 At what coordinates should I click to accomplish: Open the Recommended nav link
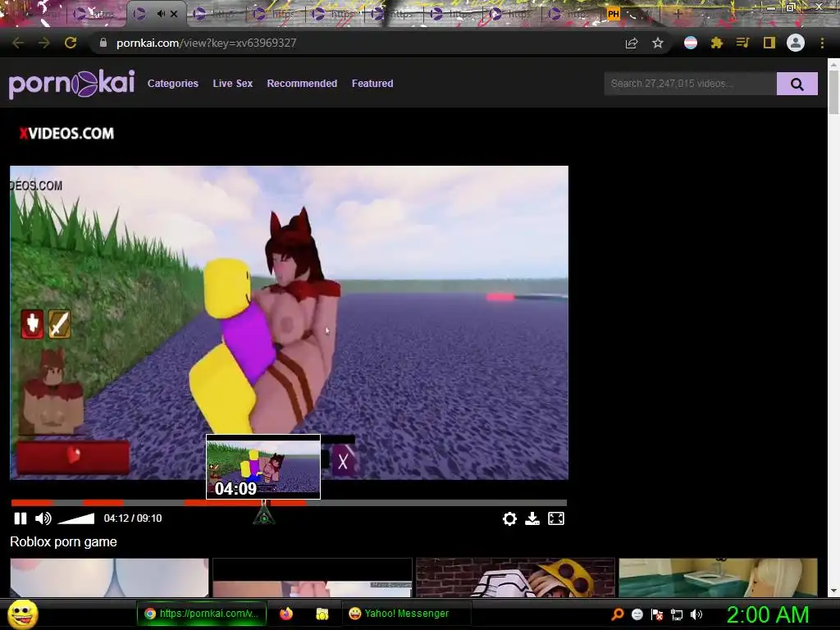pyautogui.click(x=302, y=84)
